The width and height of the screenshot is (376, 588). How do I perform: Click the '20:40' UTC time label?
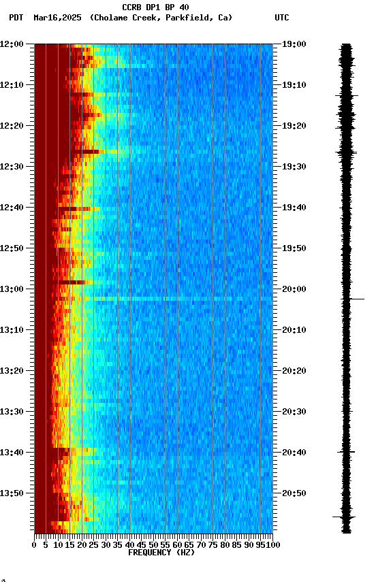(294, 453)
